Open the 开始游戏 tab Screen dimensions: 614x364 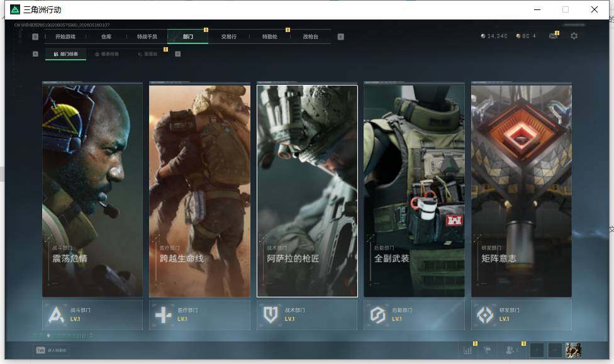click(x=65, y=36)
